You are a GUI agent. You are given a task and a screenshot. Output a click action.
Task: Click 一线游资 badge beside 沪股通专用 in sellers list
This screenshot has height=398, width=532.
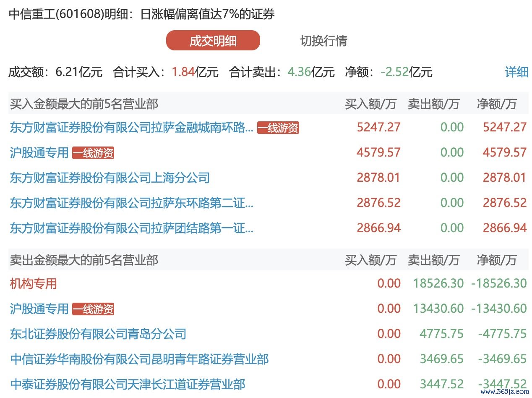[x=93, y=309]
